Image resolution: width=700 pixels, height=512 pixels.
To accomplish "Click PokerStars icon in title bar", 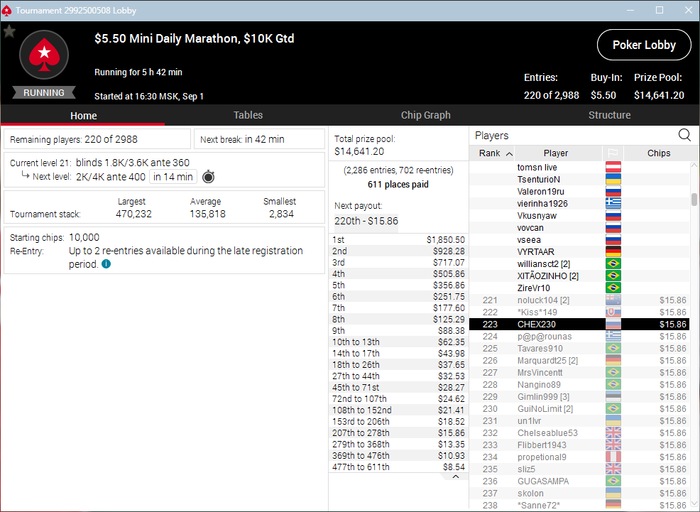I will click(x=6, y=10).
